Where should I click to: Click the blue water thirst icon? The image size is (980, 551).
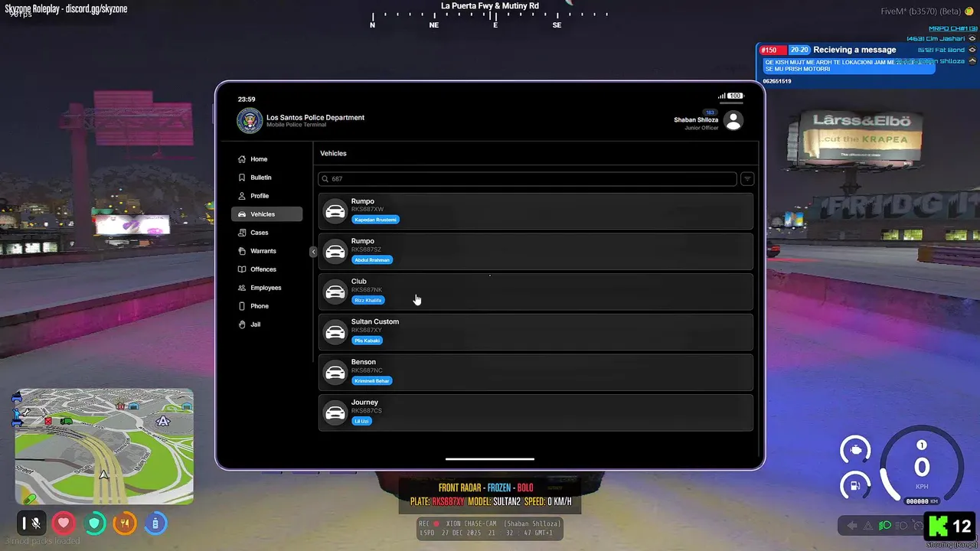(x=155, y=523)
